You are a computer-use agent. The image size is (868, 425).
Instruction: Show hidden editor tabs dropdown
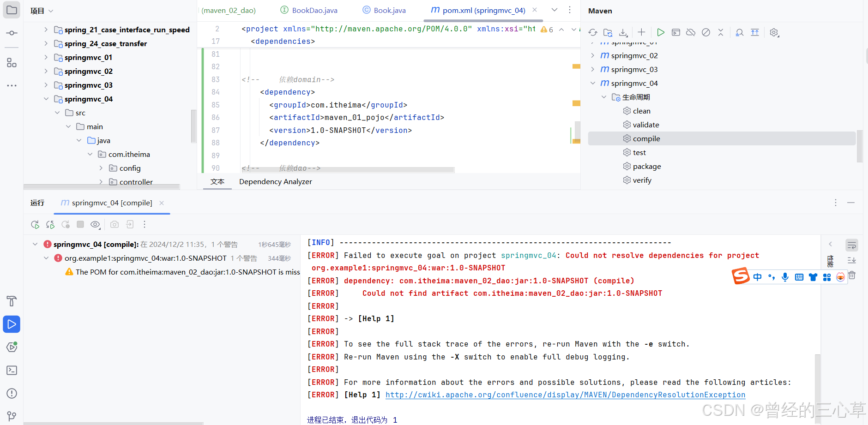click(555, 10)
